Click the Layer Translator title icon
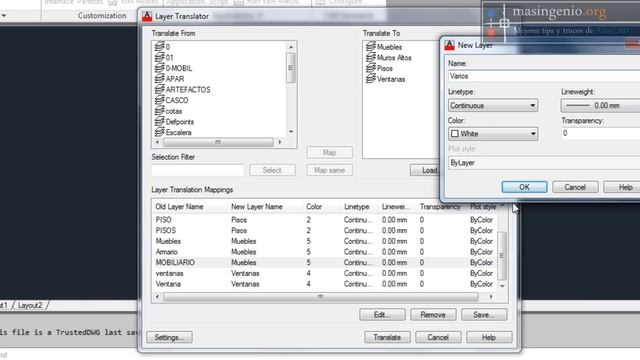The height and width of the screenshot is (360, 640). [x=147, y=16]
